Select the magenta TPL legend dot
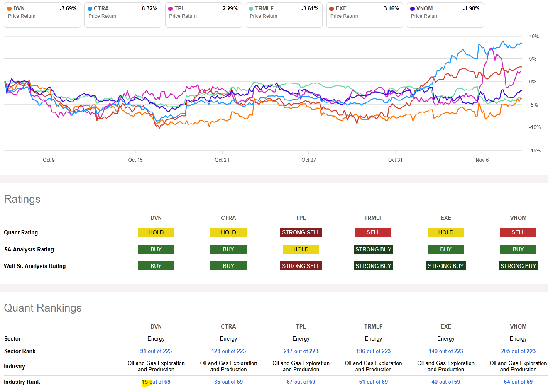 [170, 8]
